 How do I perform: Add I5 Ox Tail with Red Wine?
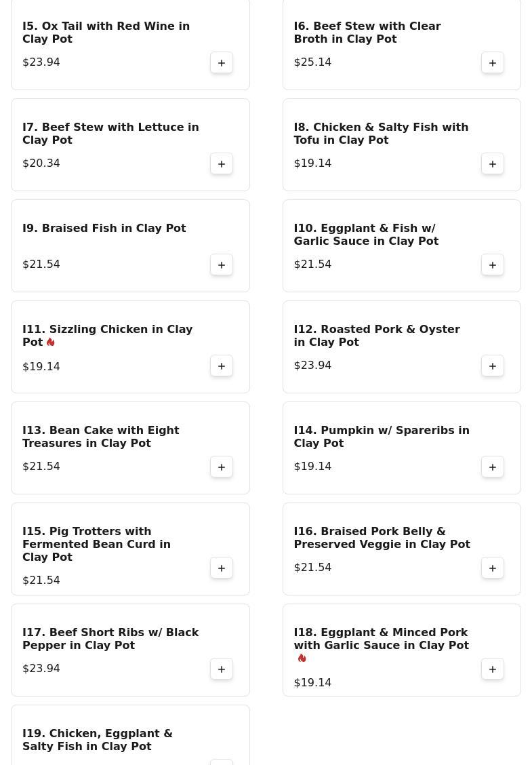[222, 63]
